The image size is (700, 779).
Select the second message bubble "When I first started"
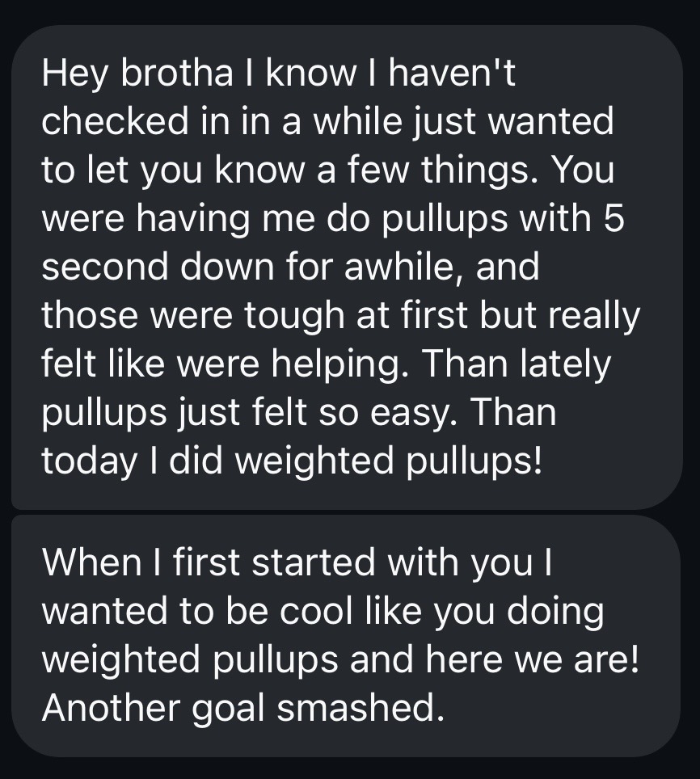346,636
